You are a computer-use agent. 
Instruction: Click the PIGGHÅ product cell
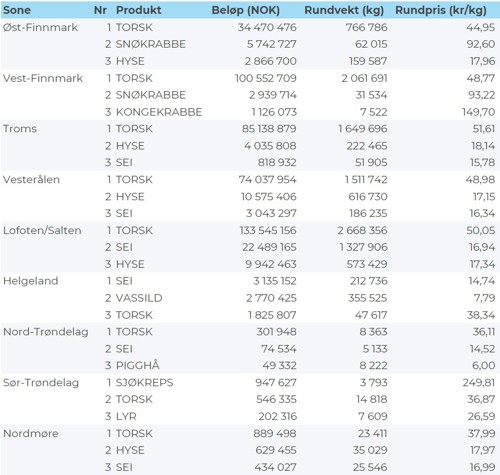click(x=138, y=365)
